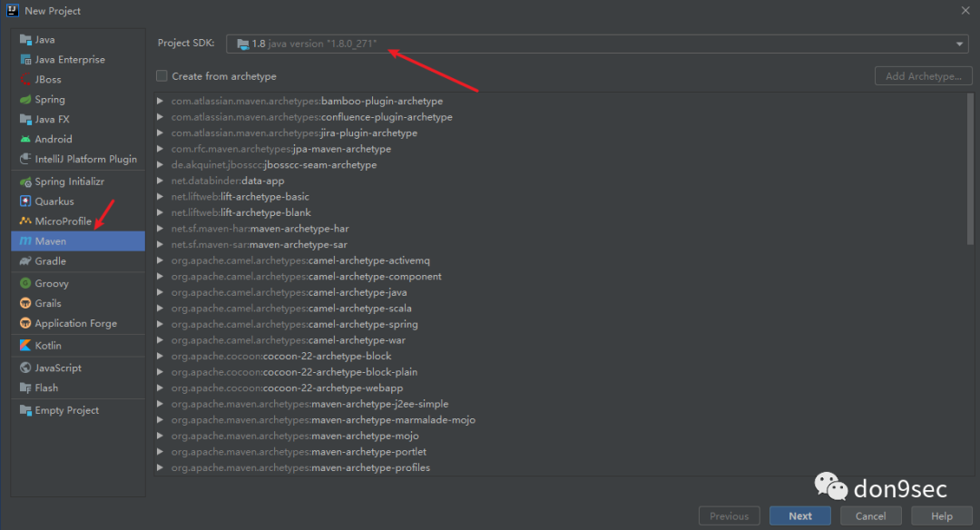
Task: Click the IntelliJ logo in title bar
Action: (x=13, y=11)
